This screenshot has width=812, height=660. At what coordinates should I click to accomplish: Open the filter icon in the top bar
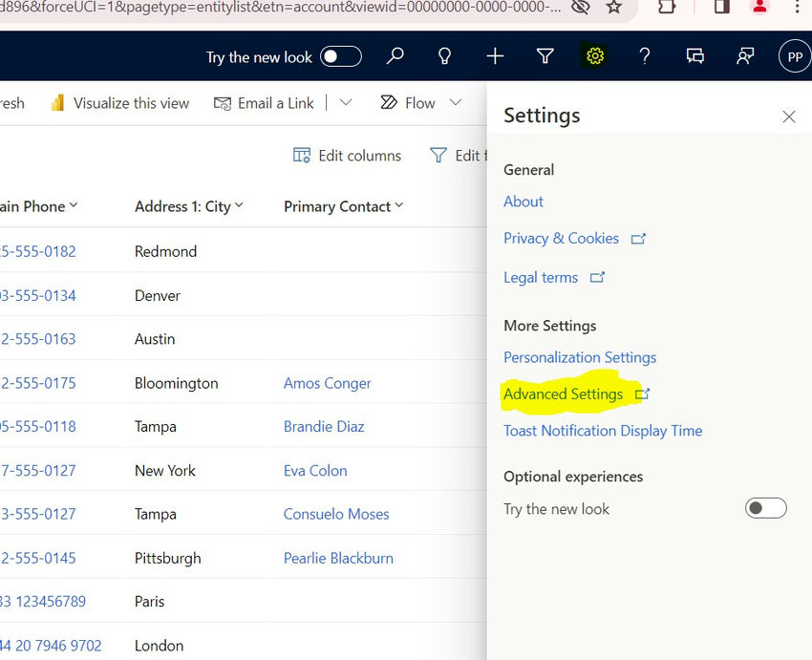[x=545, y=56]
